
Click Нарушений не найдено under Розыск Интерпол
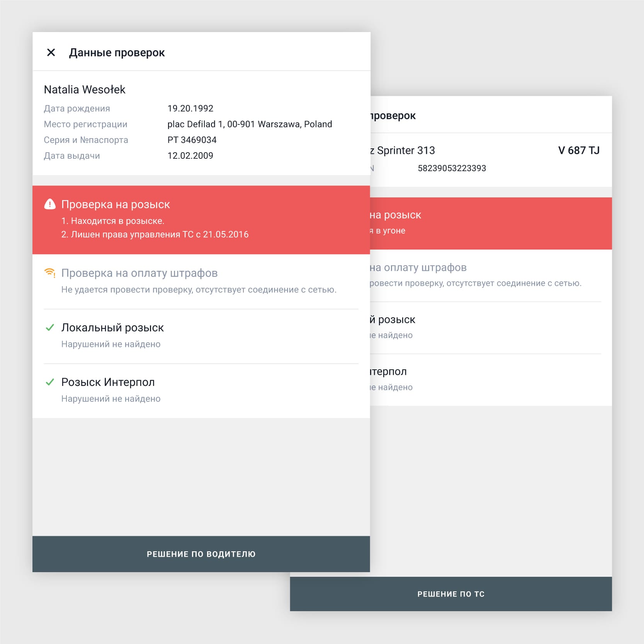111,399
